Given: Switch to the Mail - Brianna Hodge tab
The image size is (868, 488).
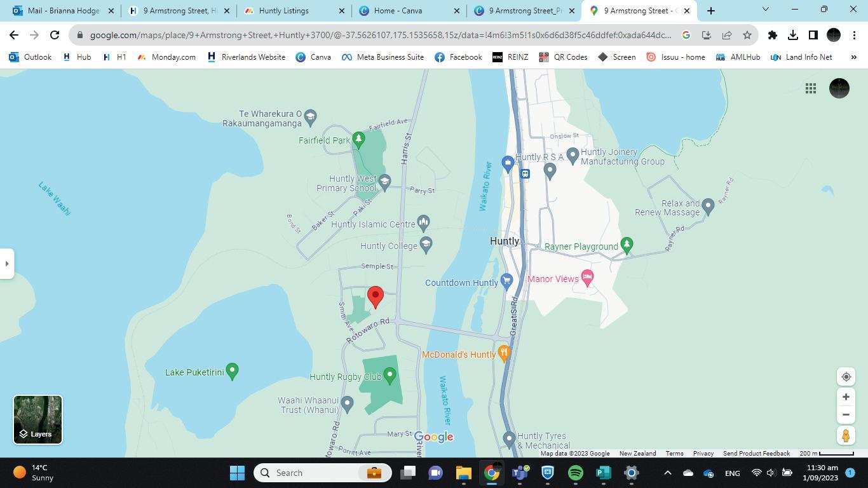Looking at the screenshot, I should 62,11.
